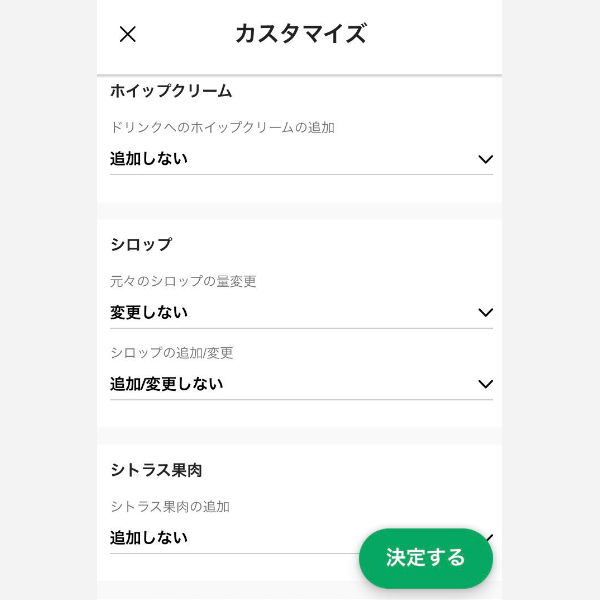Open the シトラス果肉 追加しない dropdown

point(233,538)
